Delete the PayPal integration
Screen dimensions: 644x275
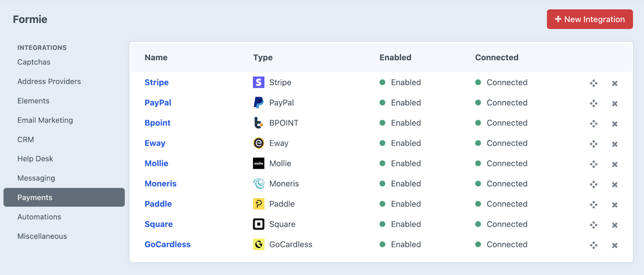tap(615, 103)
